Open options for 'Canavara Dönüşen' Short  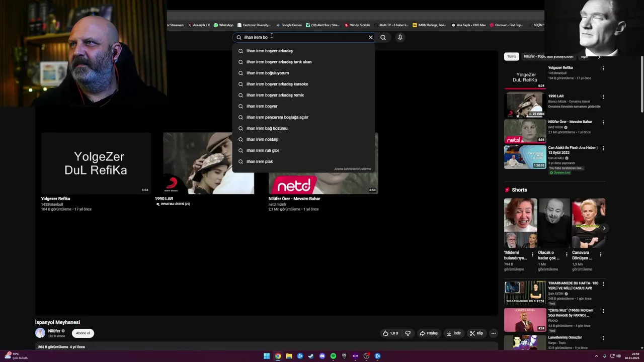click(600, 254)
